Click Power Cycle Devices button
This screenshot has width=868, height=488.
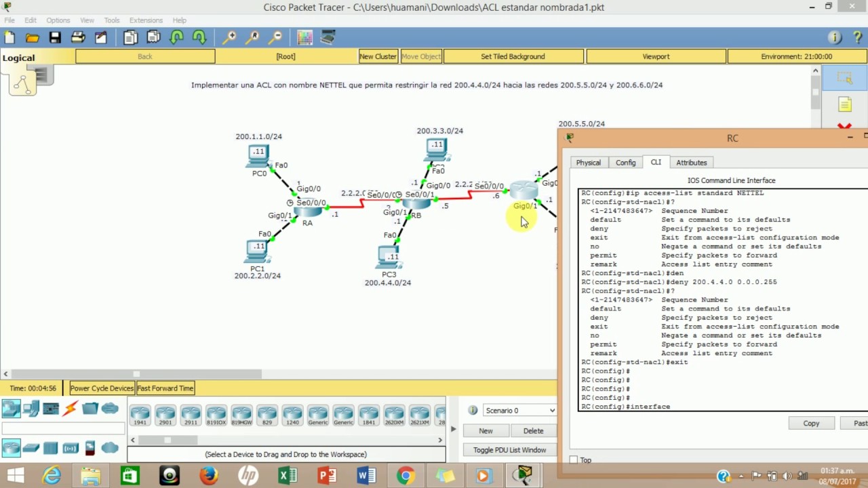(102, 388)
